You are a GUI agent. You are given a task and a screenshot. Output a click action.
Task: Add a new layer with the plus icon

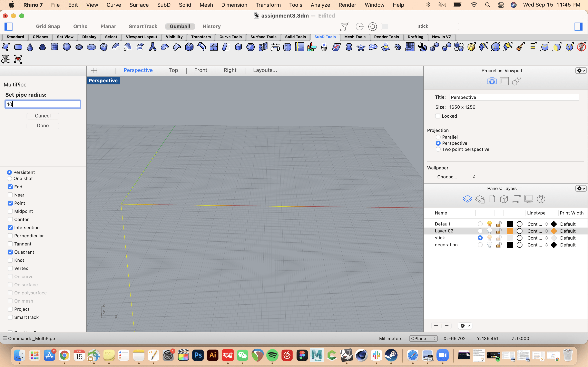436,325
